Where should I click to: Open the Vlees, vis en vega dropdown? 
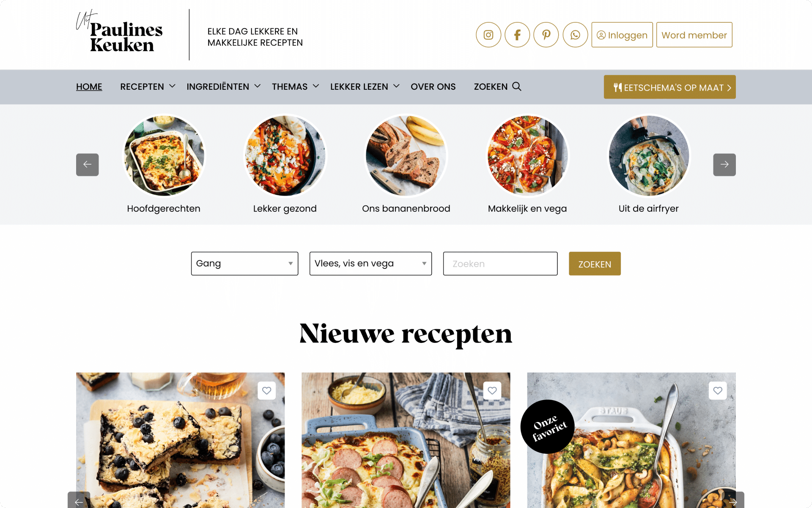(370, 263)
